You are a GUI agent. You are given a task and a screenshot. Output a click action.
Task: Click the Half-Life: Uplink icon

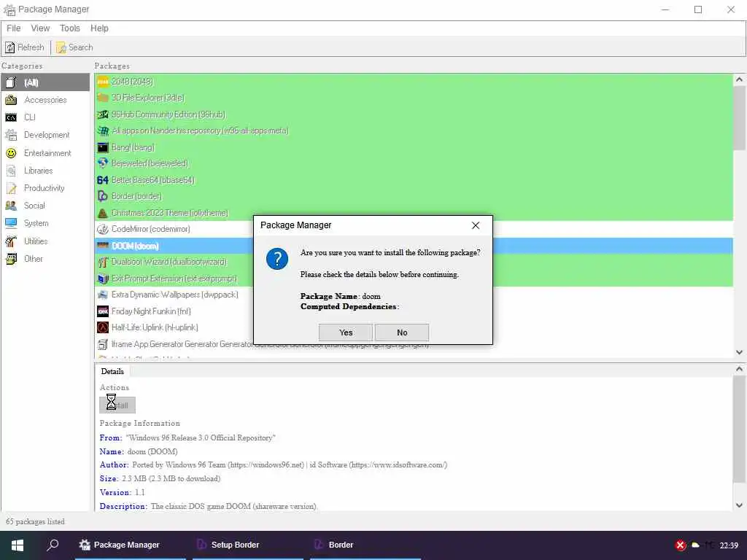click(x=103, y=327)
